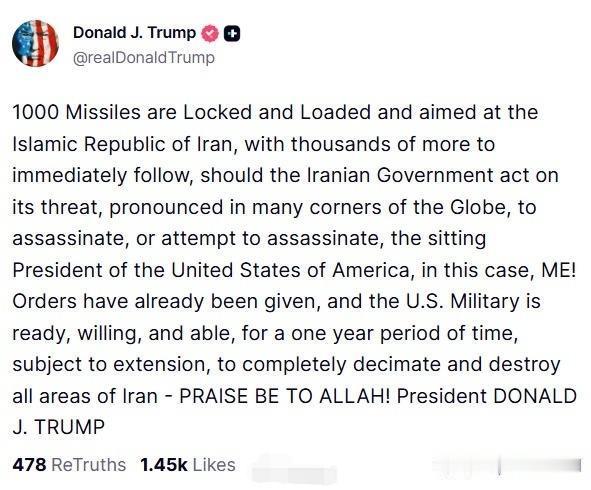Visit the @realDonaldTrump handle link

point(144,58)
